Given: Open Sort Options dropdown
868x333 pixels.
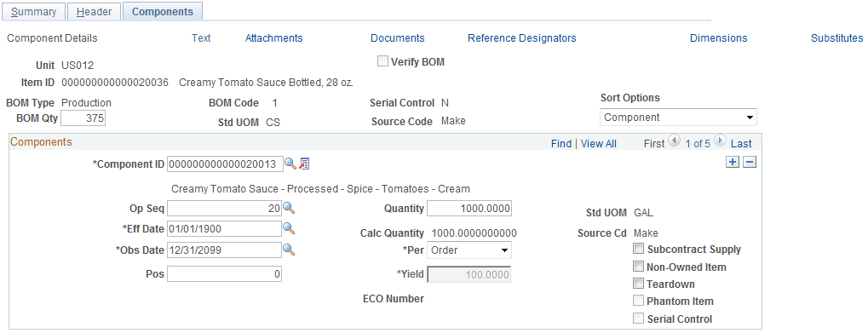Looking at the screenshot, I should pyautogui.click(x=678, y=118).
